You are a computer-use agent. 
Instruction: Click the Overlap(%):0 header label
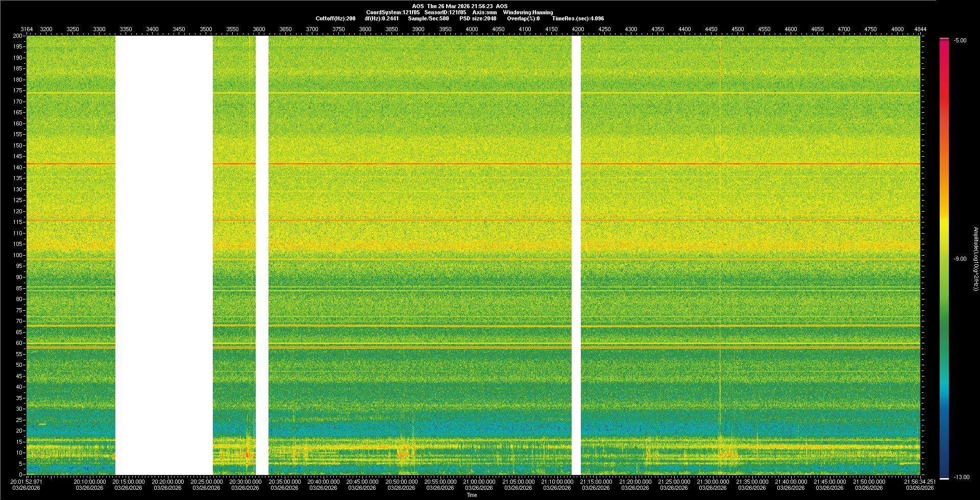pyautogui.click(x=523, y=18)
